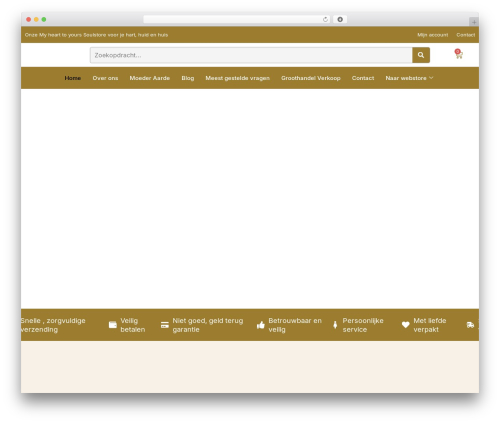Click the browser reload icon
This screenshot has height=423, width=500.
pyautogui.click(x=325, y=20)
